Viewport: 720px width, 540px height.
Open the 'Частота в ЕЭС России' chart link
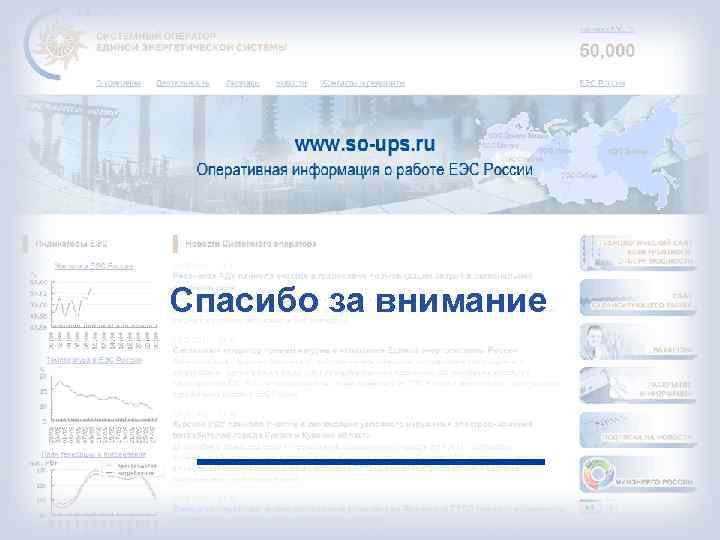tap(94, 266)
